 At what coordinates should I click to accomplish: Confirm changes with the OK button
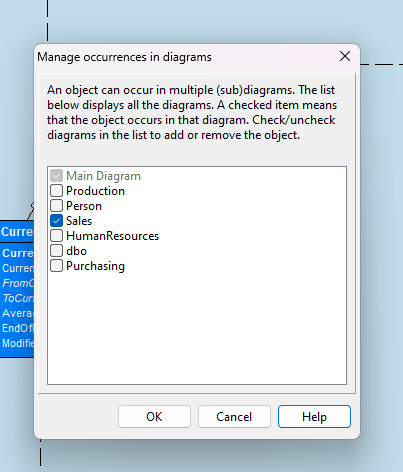[x=154, y=416]
